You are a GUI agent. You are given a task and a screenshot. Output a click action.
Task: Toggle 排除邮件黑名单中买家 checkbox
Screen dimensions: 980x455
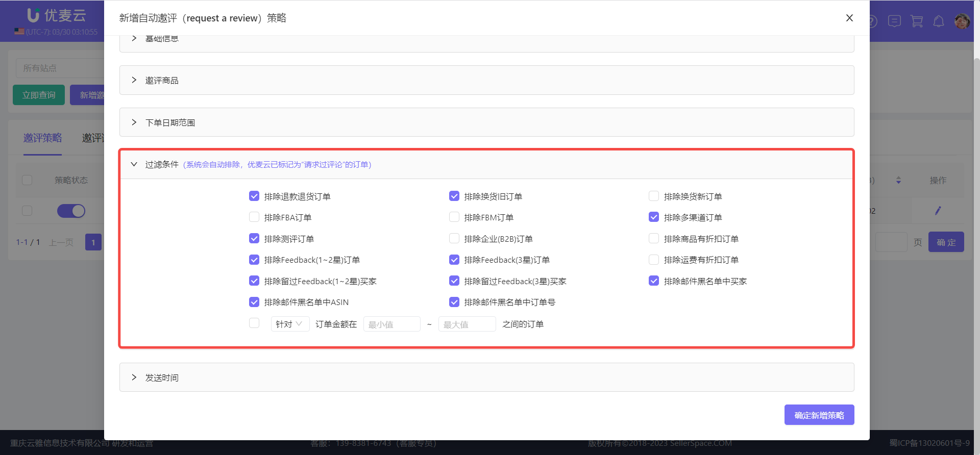[x=654, y=281]
